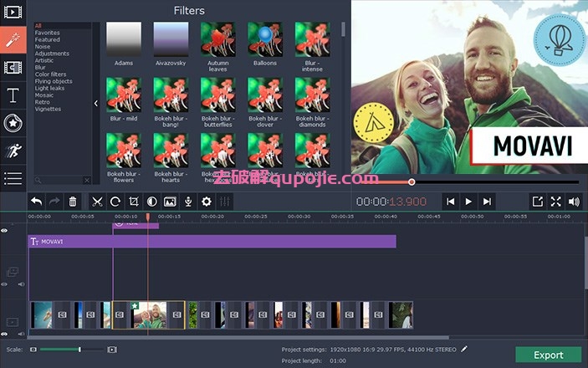Open the Filters magic wand tab
The image size is (588, 368).
point(13,40)
